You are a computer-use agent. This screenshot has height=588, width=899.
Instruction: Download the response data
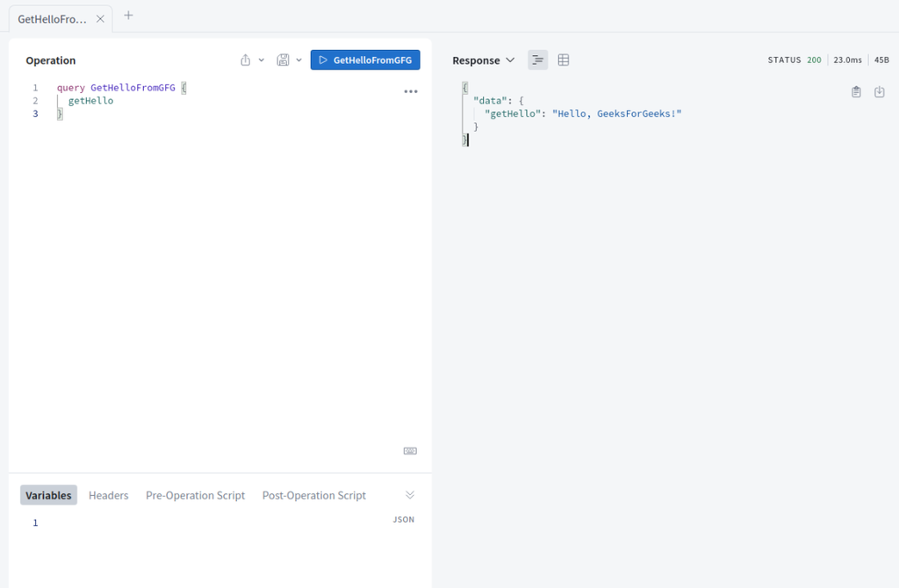879,91
